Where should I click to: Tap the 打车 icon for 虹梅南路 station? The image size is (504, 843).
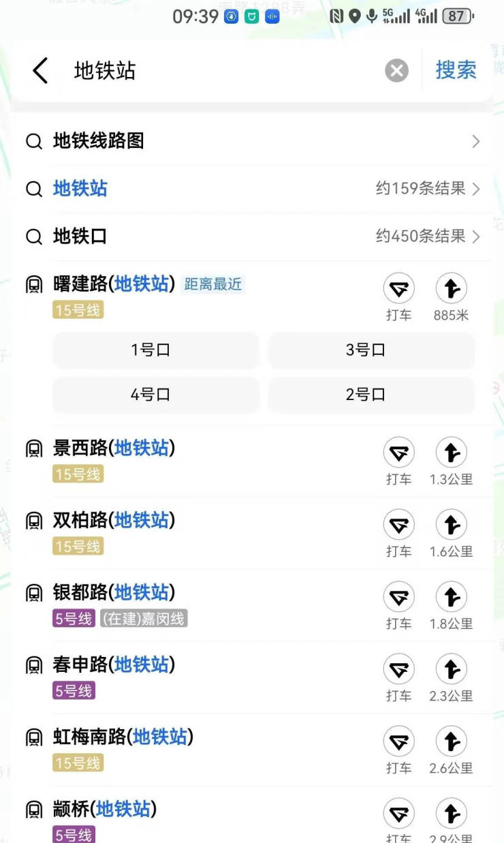[398, 742]
